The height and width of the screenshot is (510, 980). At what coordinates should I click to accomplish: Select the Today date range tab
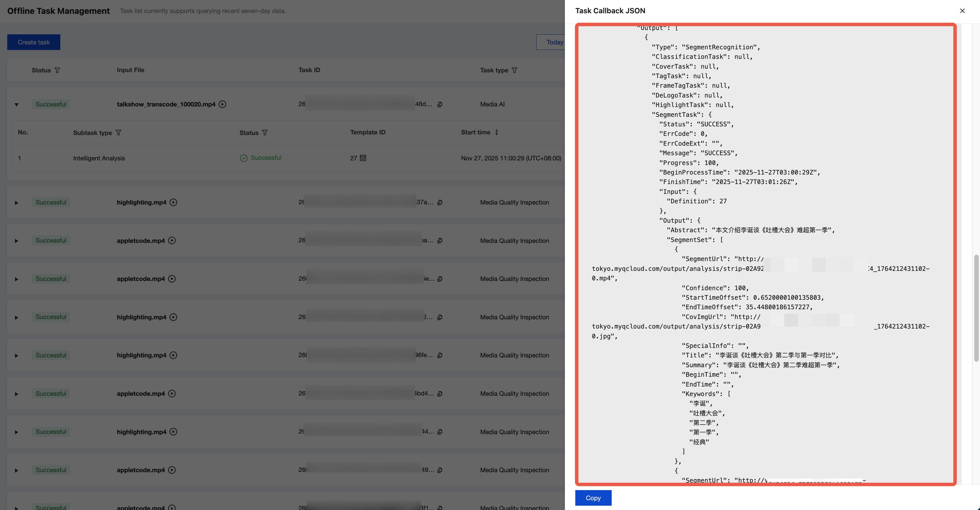554,42
